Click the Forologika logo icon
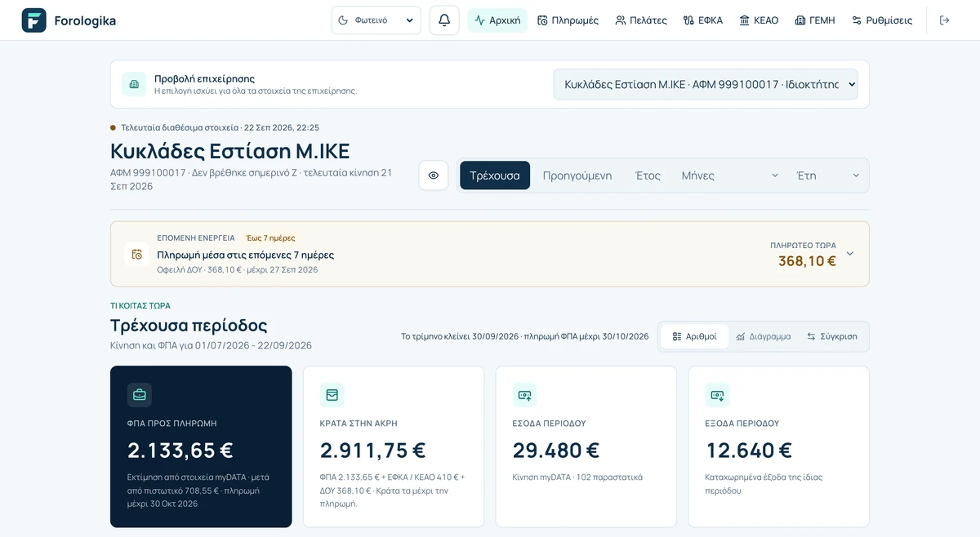This screenshot has width=980, height=537. click(33, 20)
